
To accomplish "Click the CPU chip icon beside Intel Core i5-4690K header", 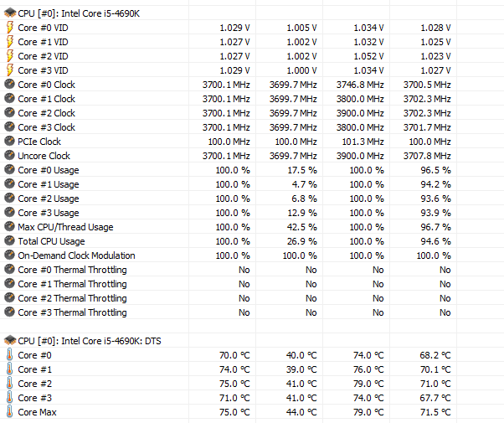I will click(x=10, y=13).
